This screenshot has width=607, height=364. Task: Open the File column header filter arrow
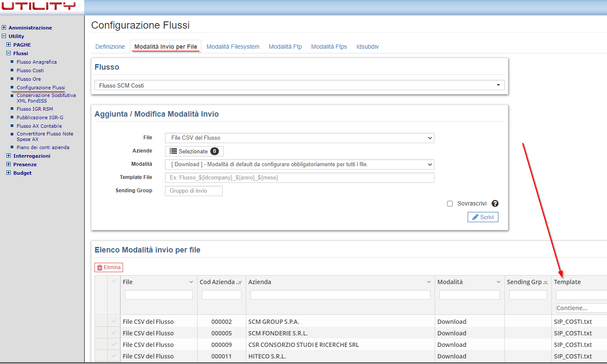tap(191, 282)
